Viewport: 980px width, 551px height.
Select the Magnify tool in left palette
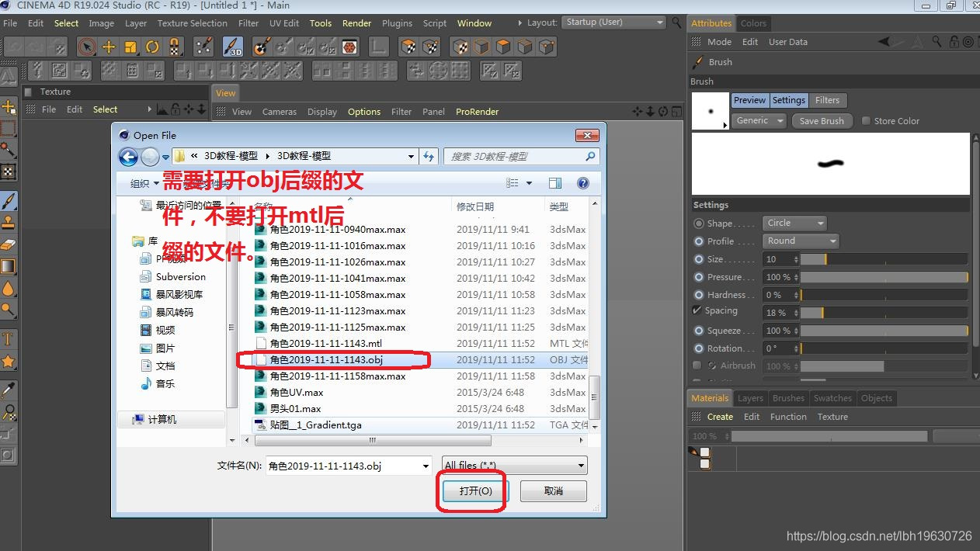point(9,411)
